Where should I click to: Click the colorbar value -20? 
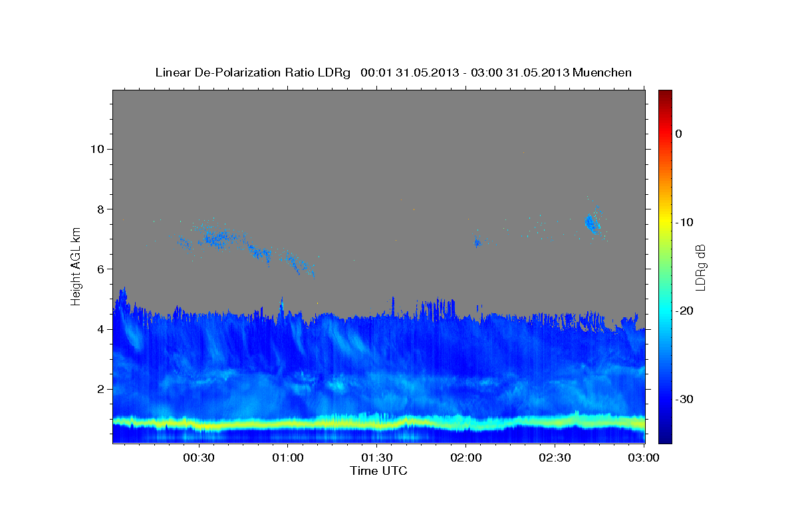pyautogui.click(x=685, y=311)
